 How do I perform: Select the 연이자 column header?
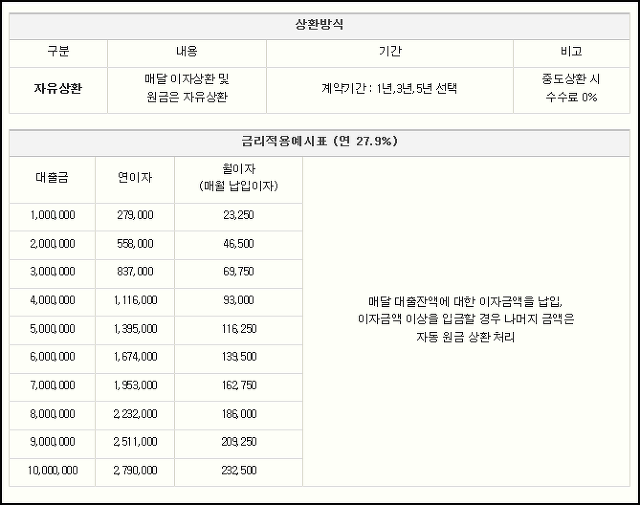(x=135, y=180)
